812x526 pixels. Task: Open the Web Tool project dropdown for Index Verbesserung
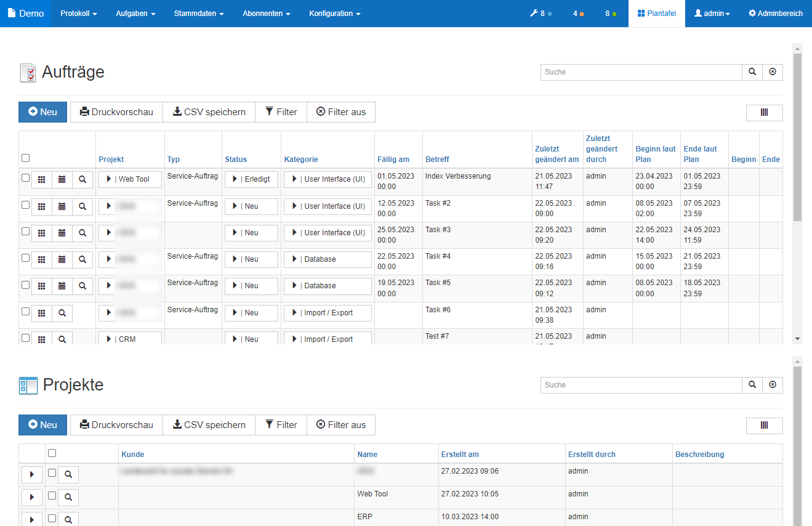pyautogui.click(x=130, y=179)
